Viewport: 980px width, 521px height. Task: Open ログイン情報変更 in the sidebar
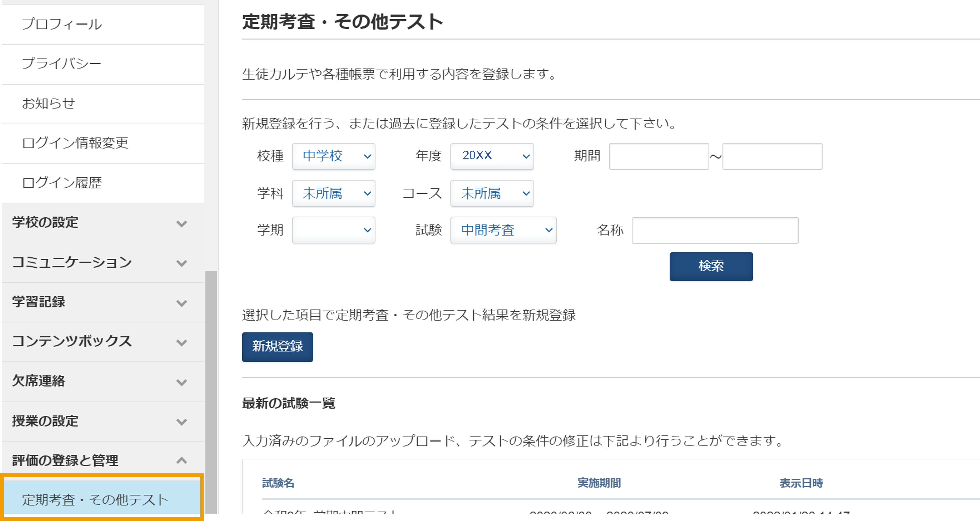[103, 143]
